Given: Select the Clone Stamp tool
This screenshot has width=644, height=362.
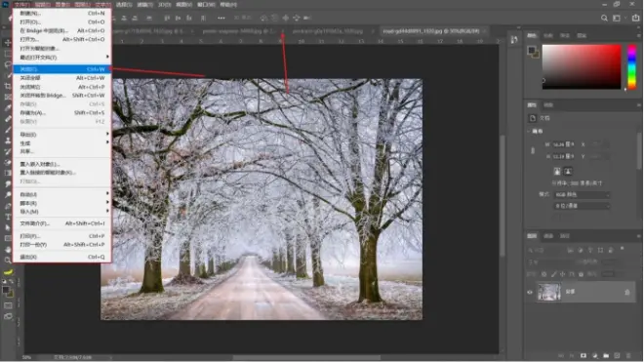Looking at the screenshot, I should point(8,141).
